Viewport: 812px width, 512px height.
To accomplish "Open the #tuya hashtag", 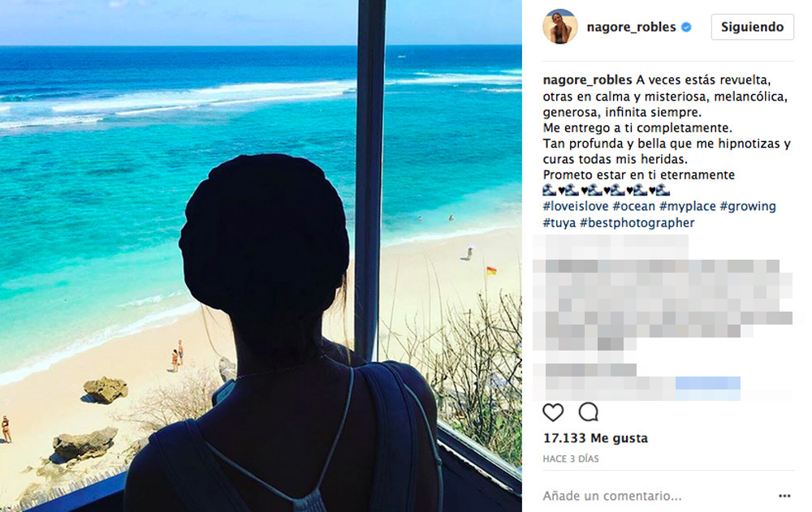I will tap(559, 222).
